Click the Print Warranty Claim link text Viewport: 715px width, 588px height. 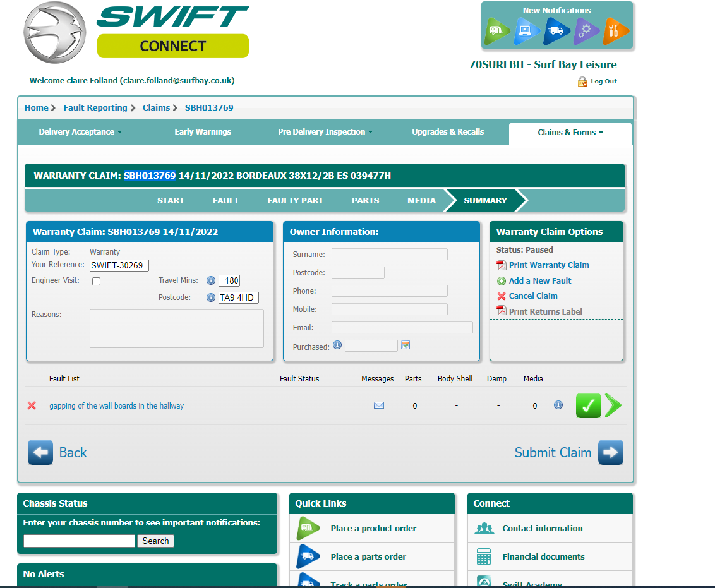549,265
